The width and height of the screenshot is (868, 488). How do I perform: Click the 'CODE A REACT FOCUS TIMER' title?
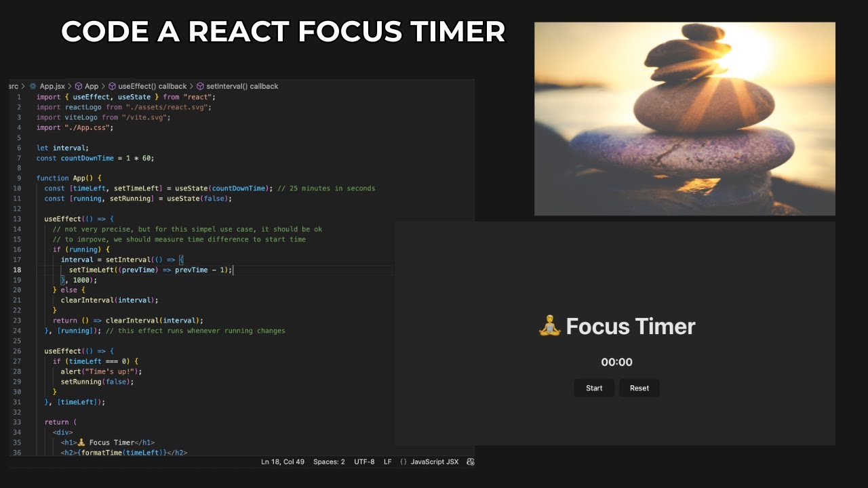click(283, 32)
